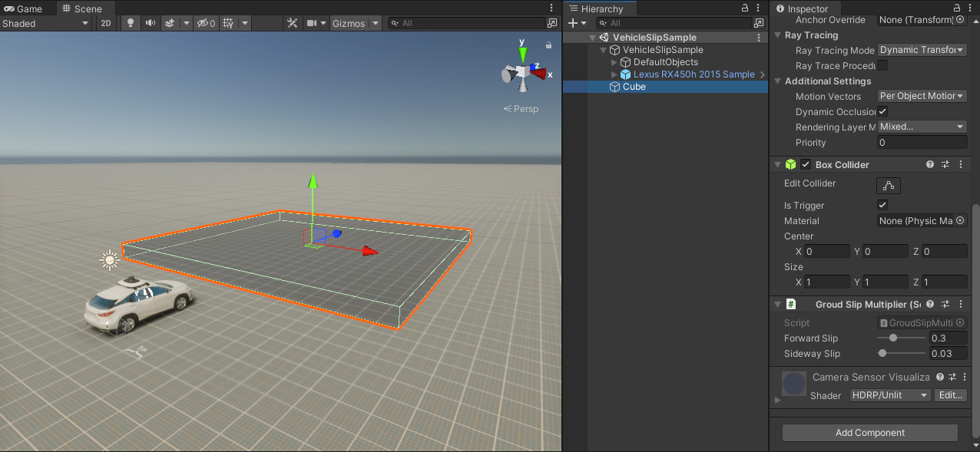
Task: Adjust the Forward Slip slider
Action: (892, 338)
